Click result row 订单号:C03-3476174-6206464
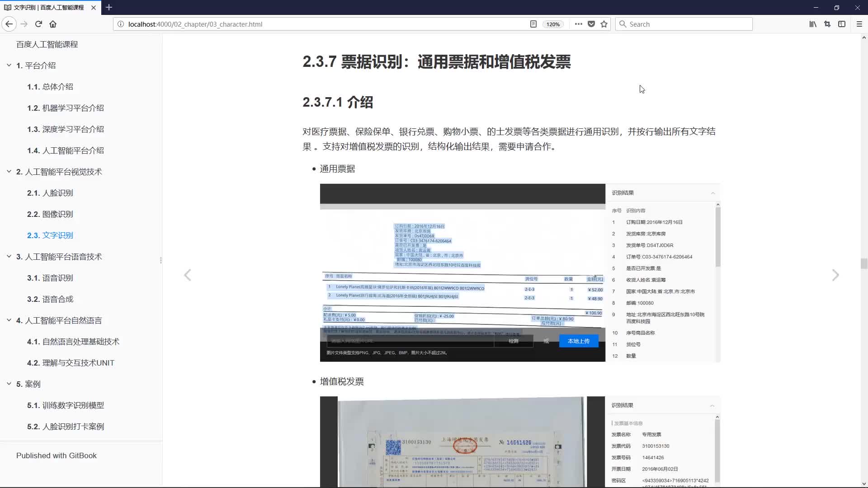The width and height of the screenshot is (868, 488). [659, 257]
